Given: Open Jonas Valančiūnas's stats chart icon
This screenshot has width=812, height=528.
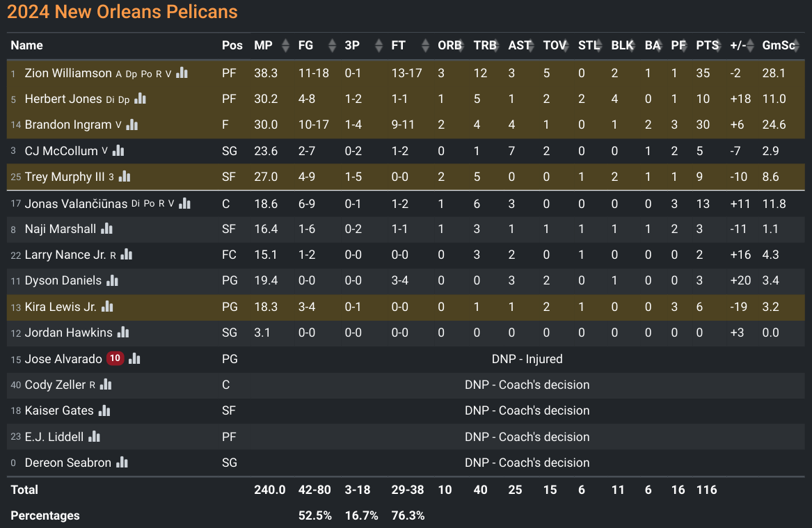Looking at the screenshot, I should (x=185, y=203).
